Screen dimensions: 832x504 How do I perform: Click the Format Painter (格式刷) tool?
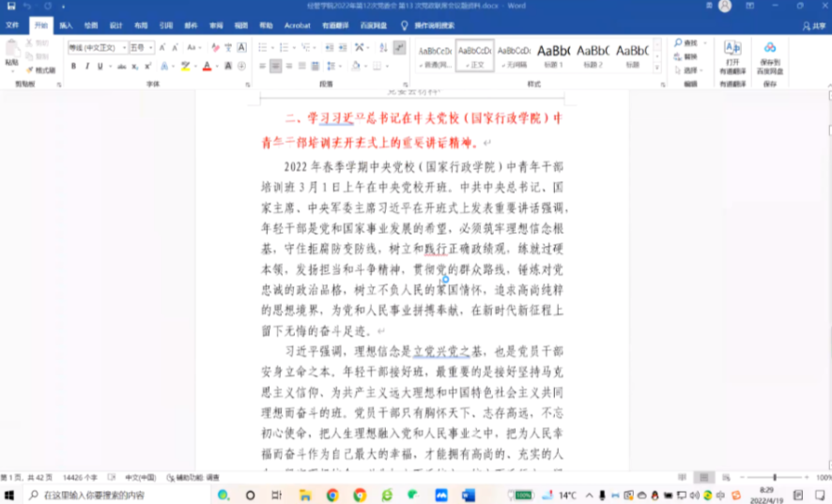coord(41,69)
